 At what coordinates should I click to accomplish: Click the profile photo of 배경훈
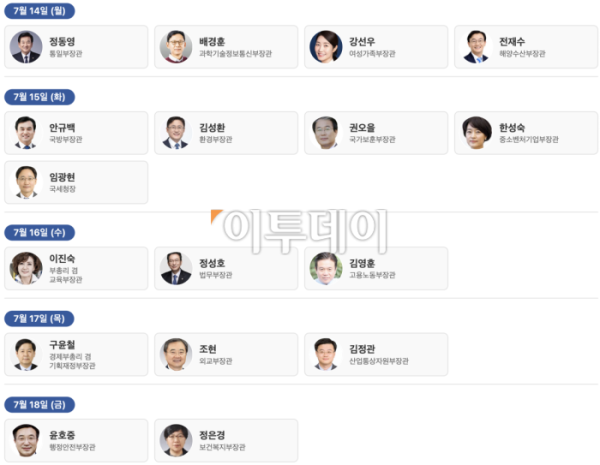tap(176, 47)
